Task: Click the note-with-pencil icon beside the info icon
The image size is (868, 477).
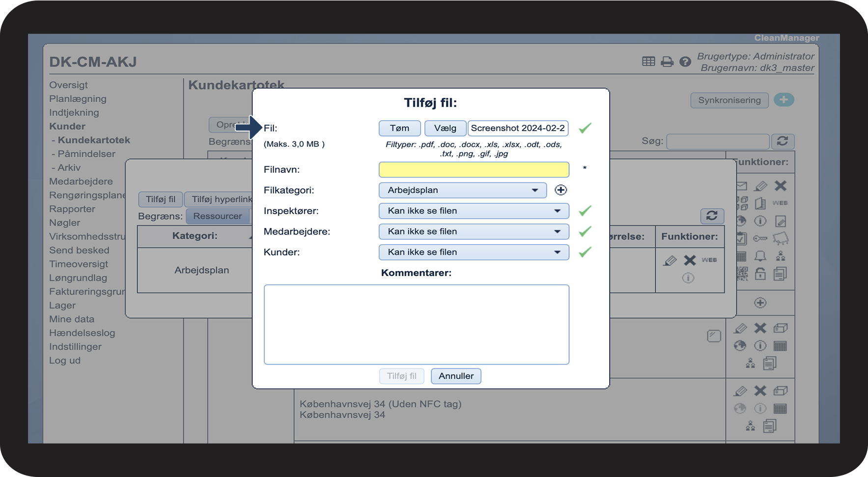Action: 781,221
